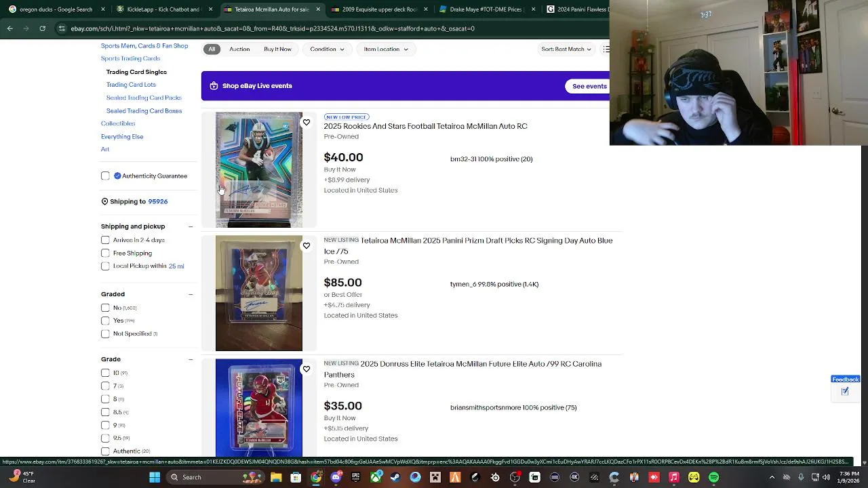Open Discord from the taskbar

tap(336, 477)
